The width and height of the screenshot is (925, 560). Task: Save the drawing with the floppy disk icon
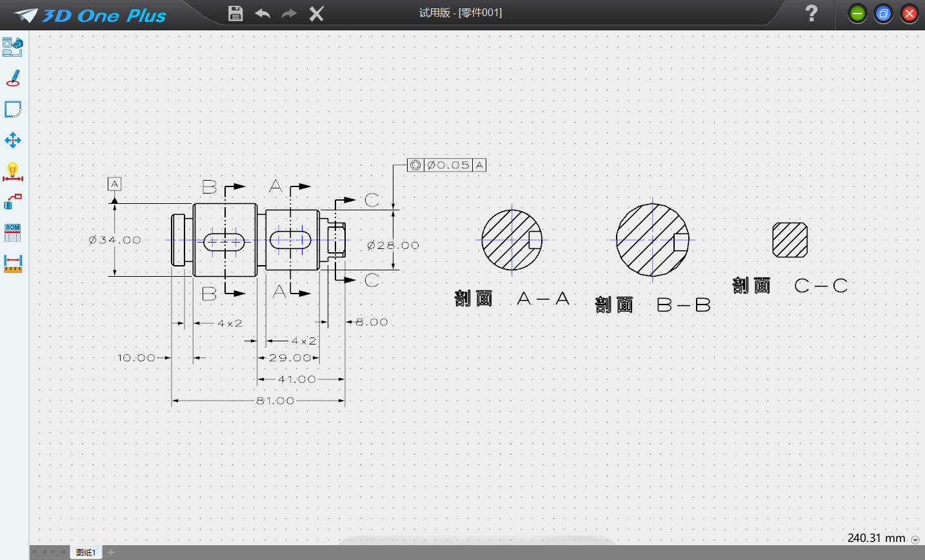(x=235, y=14)
